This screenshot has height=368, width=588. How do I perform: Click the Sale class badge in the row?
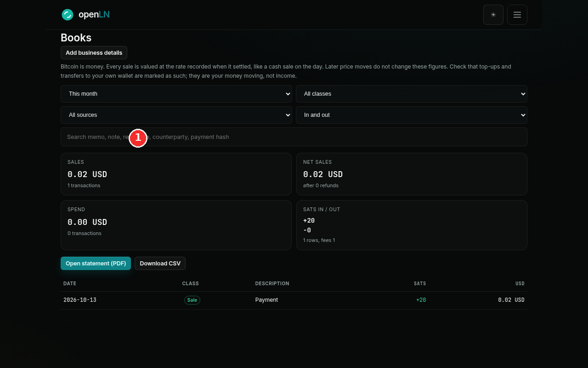click(x=192, y=300)
